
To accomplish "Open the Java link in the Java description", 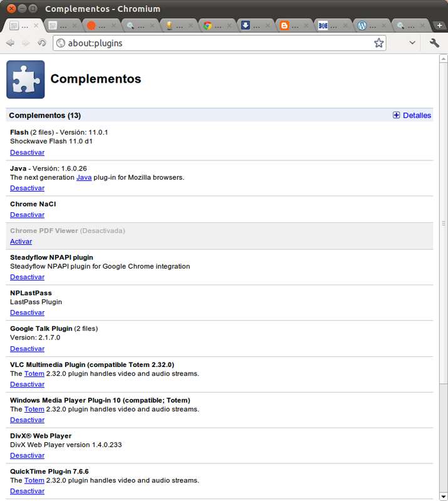I will pyautogui.click(x=84, y=177).
